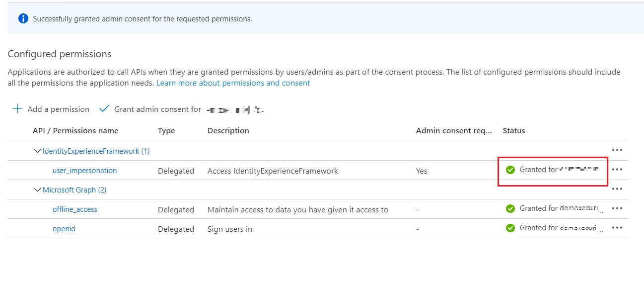Open the more options menu for IdentityExperienceFramework
The width and height of the screenshot is (644, 283).
pos(617,150)
